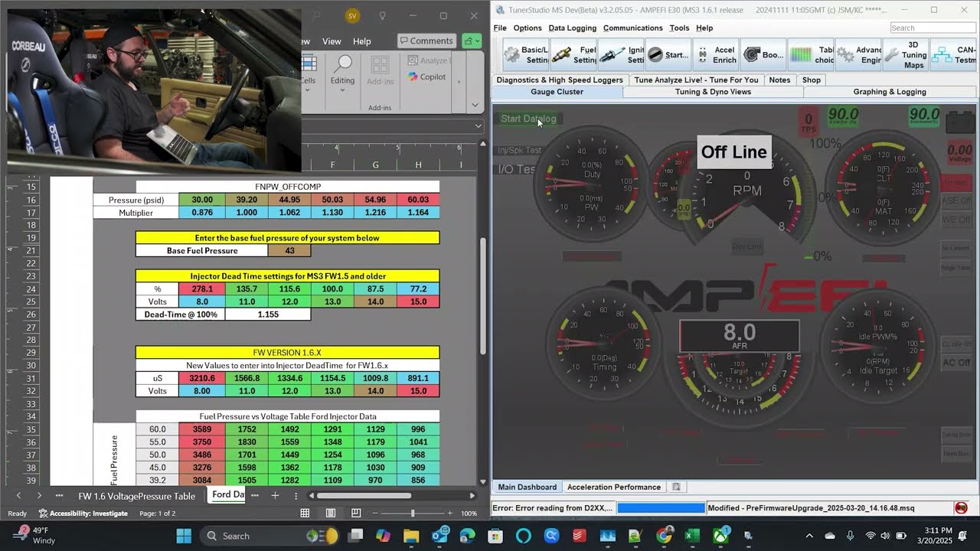The height and width of the screenshot is (551, 980).
Task: Select Base Fuel Pressure cell value 43
Action: (x=289, y=250)
